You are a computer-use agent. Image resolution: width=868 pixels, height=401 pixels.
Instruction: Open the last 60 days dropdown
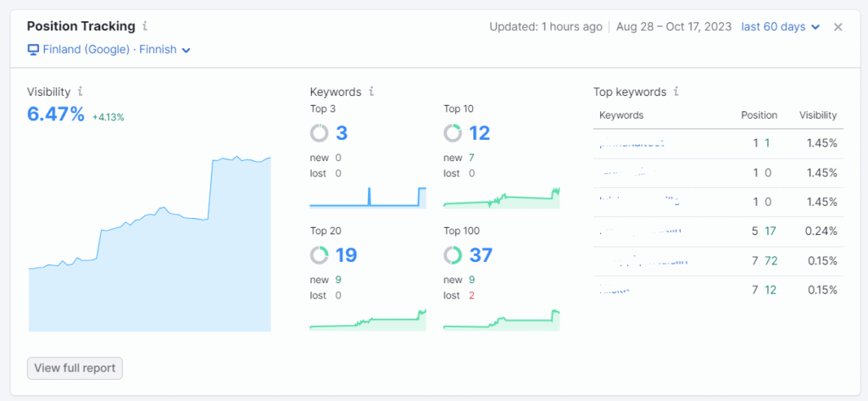(780, 27)
